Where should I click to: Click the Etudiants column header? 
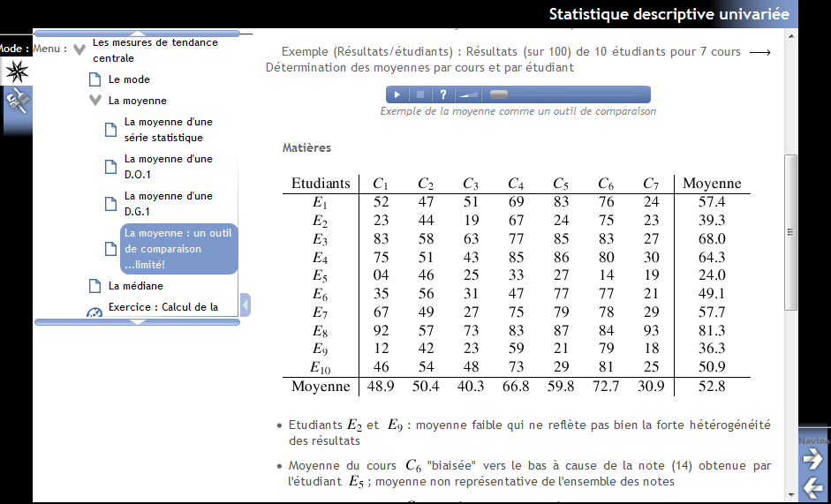click(321, 184)
